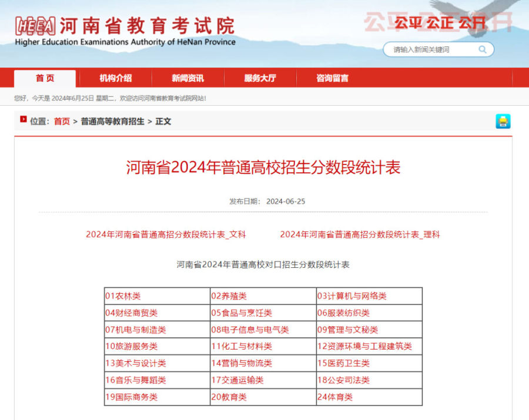Open the 01农林类 link
Viewport: 529px width, 420px height.
pos(123,296)
